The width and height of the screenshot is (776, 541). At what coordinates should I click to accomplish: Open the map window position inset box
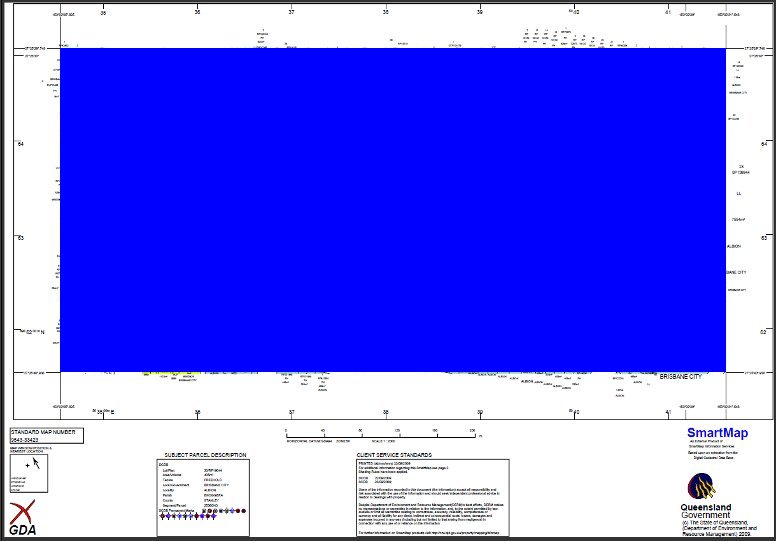click(29, 473)
